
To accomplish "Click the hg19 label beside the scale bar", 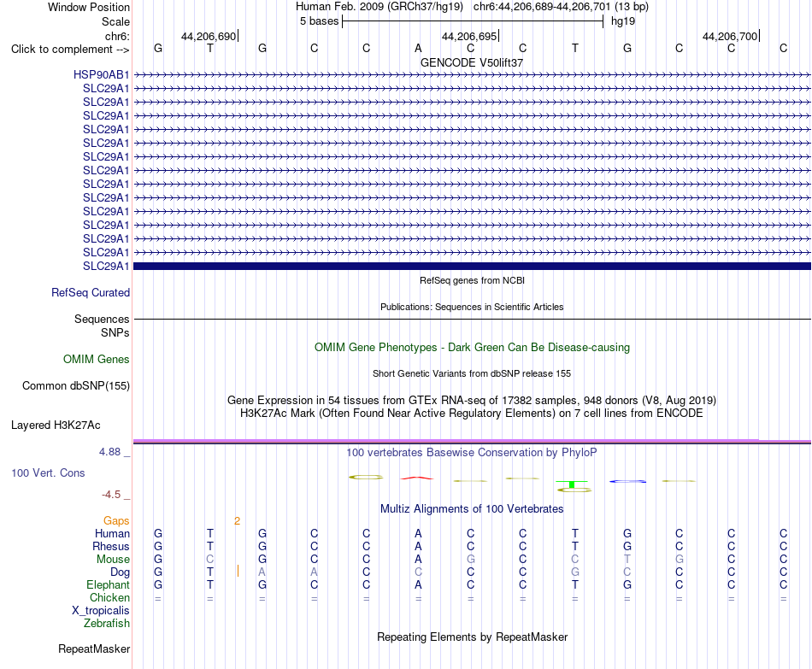I will click(623, 21).
